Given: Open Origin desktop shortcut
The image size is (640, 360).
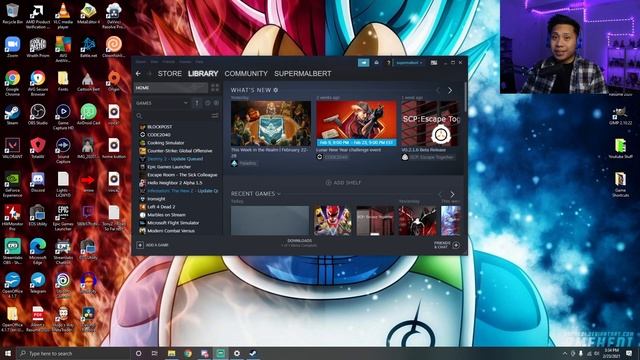Looking at the screenshot, I should 114,81.
